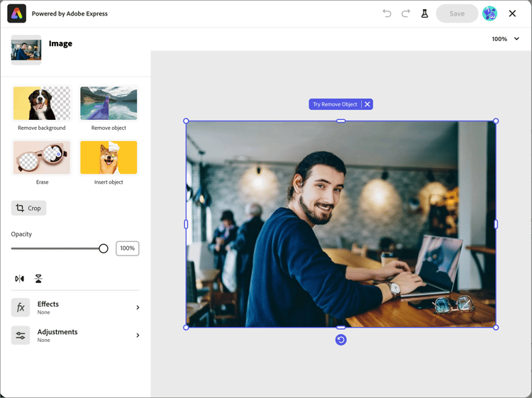Select the Remove background tool
Viewport: 532px width, 398px height.
42,109
